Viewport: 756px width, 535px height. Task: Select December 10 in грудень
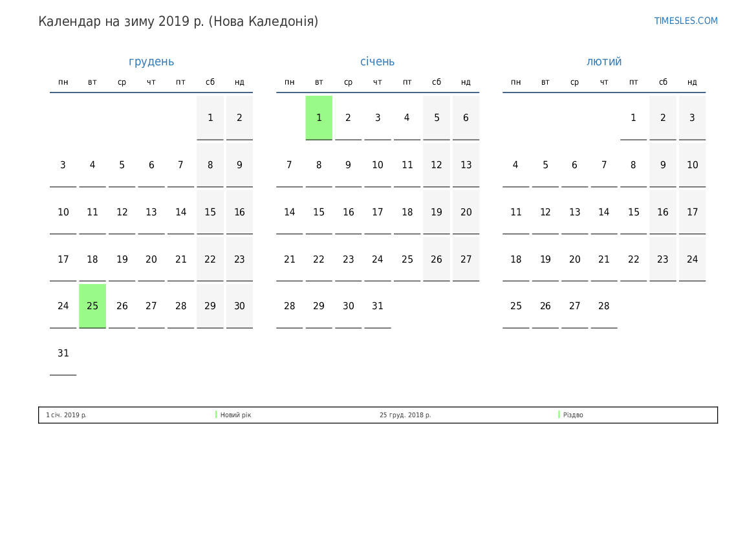(63, 212)
